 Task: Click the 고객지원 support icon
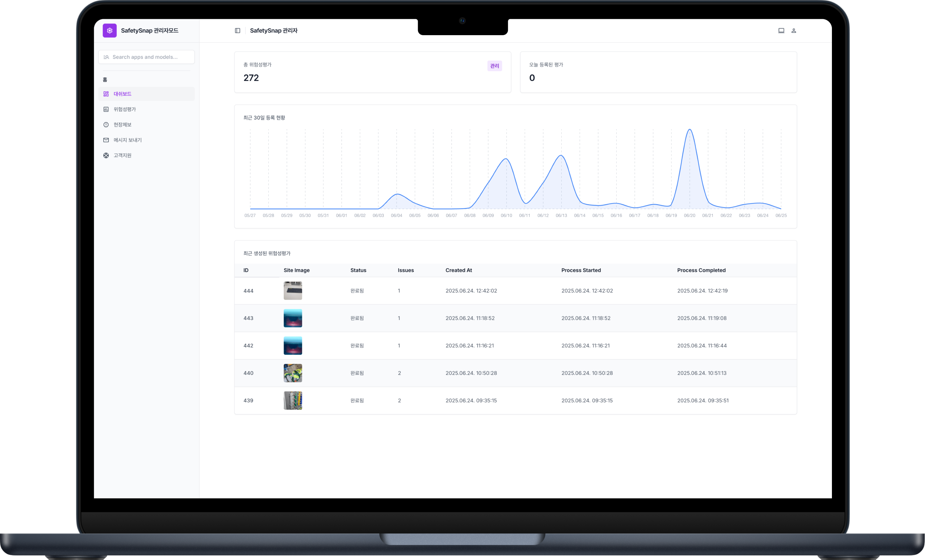pyautogui.click(x=106, y=155)
